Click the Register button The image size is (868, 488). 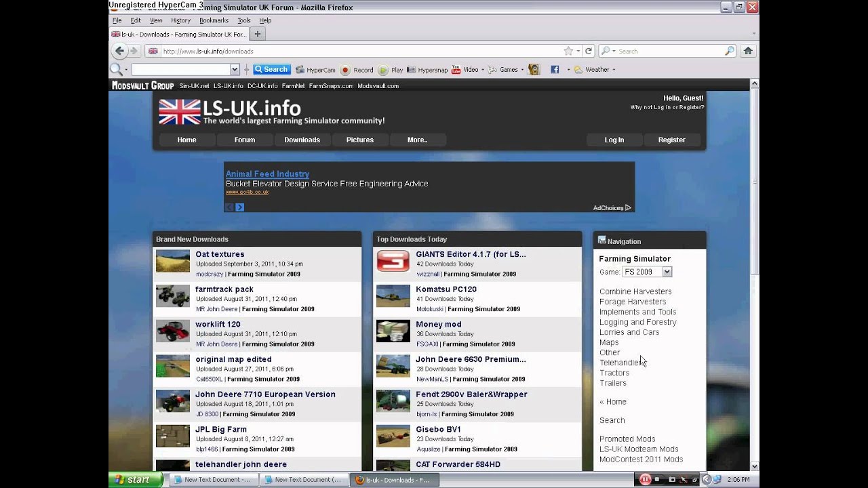(x=672, y=140)
